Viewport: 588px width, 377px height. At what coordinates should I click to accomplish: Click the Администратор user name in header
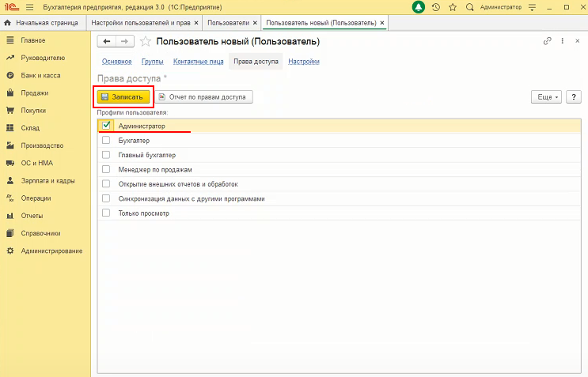(x=501, y=7)
